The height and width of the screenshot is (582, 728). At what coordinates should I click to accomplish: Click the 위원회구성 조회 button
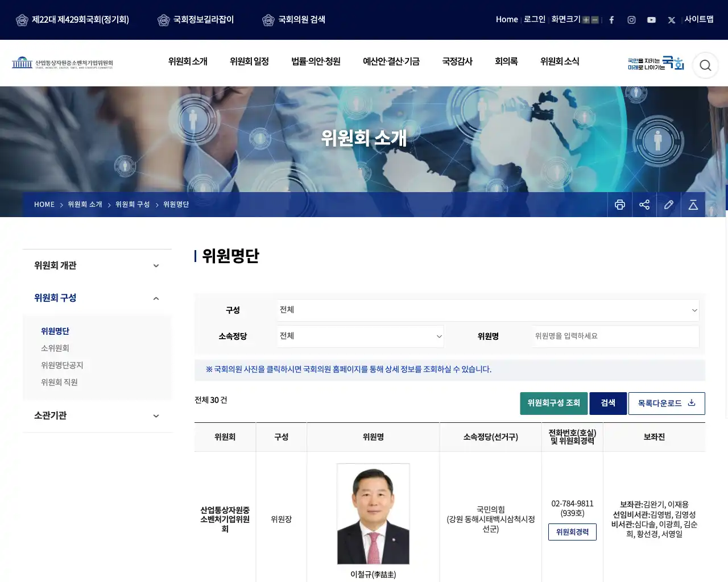coord(554,404)
